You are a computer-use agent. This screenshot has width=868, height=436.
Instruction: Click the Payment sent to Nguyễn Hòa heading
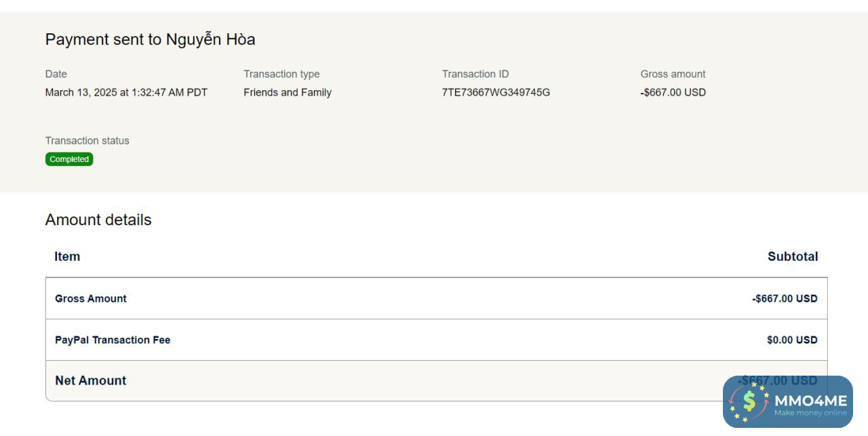point(150,39)
